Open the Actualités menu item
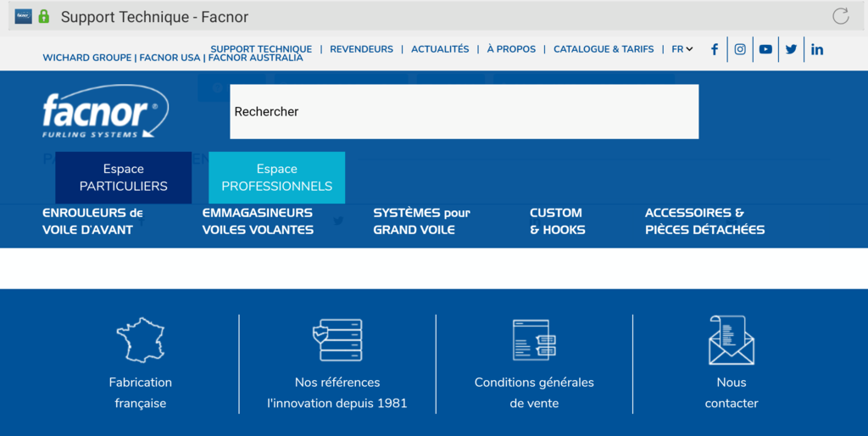Viewport: 868px width, 436px height. click(440, 49)
